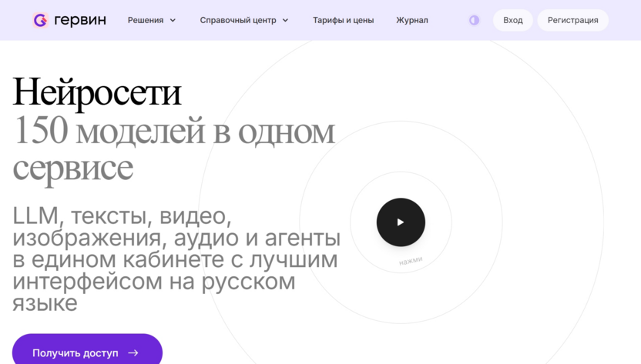This screenshot has width=641, height=364.
Task: Expand the Справочный центр menu
Action: click(x=244, y=20)
